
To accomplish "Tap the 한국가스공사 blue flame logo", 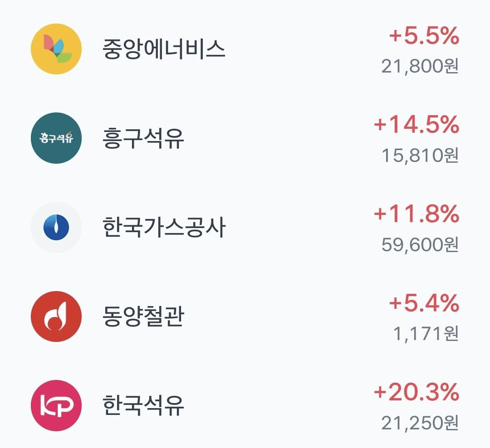I will point(56,227).
